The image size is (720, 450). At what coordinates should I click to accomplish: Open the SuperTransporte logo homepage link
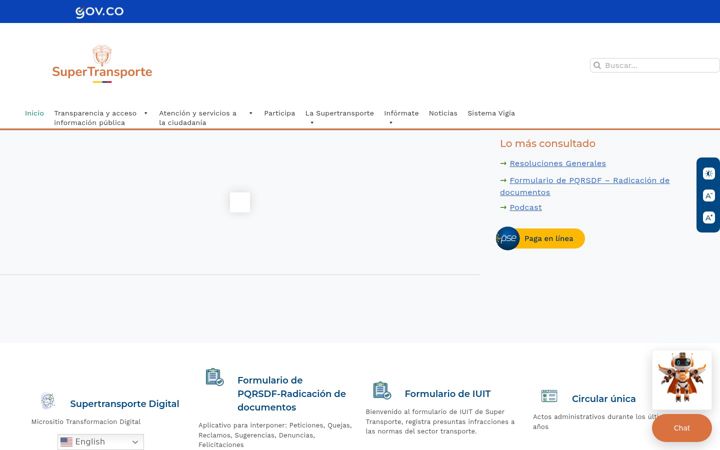(x=102, y=64)
